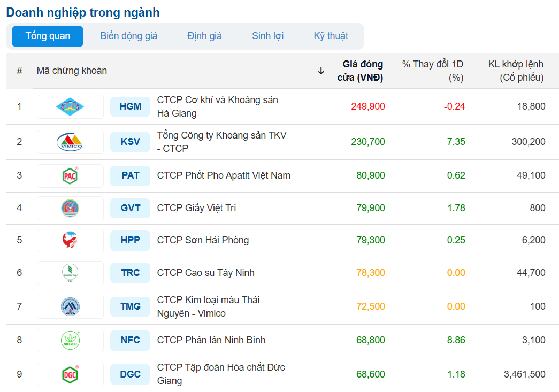Open the Định giá tab
This screenshot has height=392, width=559.
point(204,36)
